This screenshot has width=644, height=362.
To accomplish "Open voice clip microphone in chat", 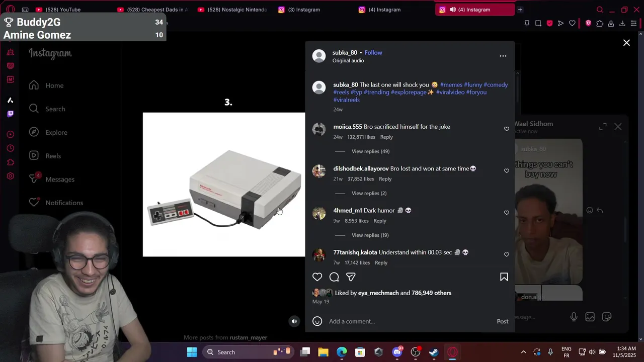I will pos(574,317).
